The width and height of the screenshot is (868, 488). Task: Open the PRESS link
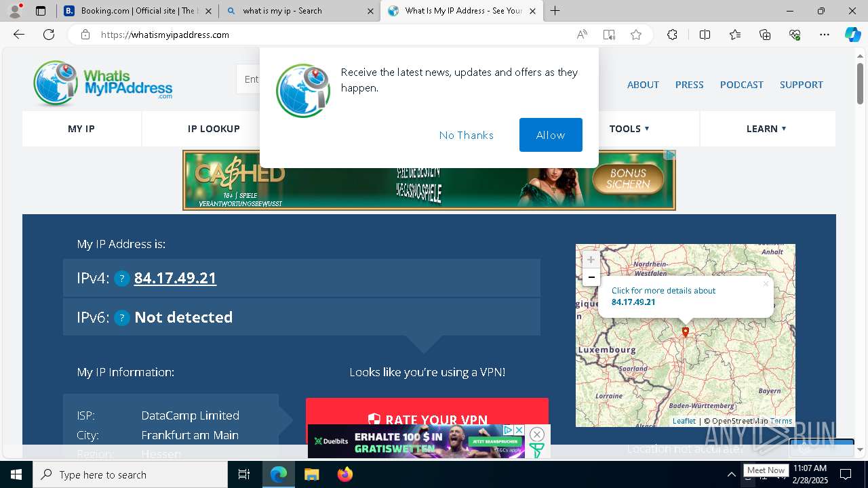pos(689,85)
